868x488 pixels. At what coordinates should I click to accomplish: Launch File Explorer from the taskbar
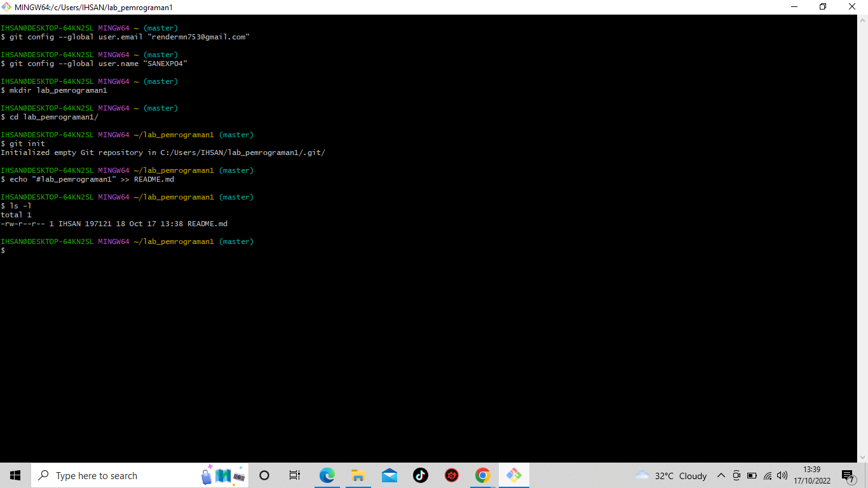click(358, 475)
